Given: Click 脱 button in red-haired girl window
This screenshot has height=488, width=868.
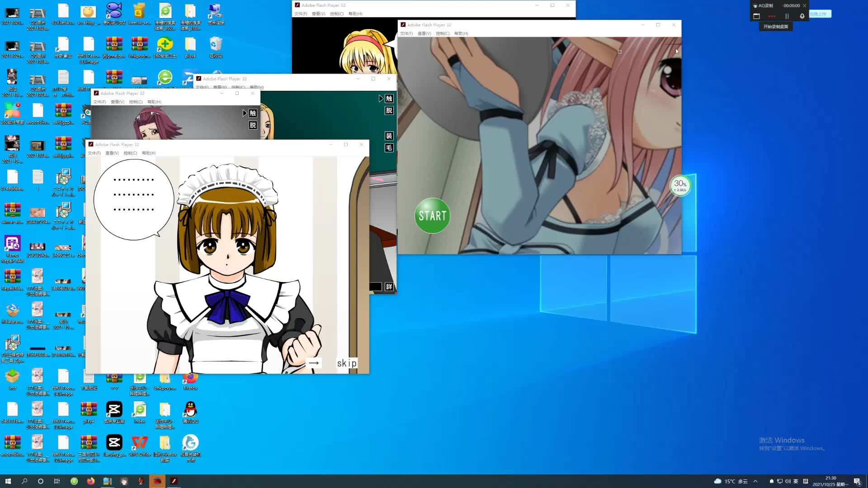Looking at the screenshot, I should (253, 125).
